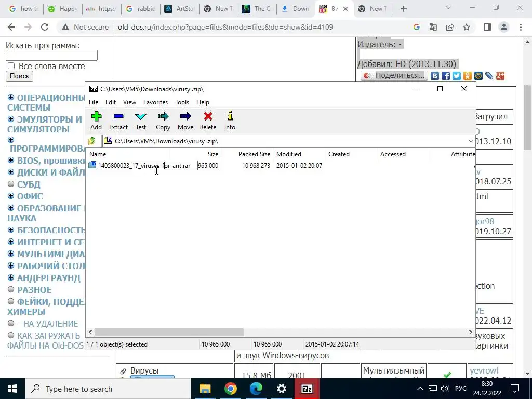
Task: Expand the BIOS, прошивки category
Action: (x=11, y=160)
